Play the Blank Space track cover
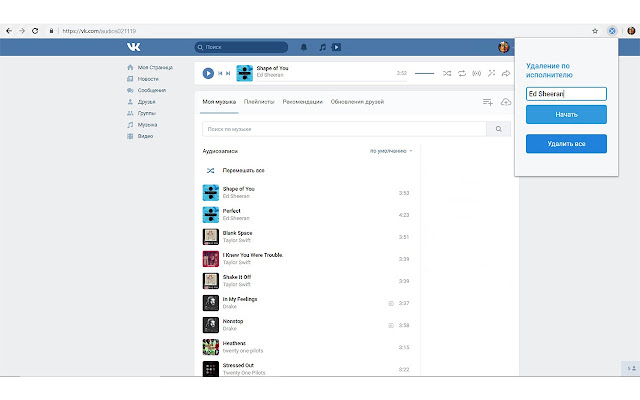This screenshot has width=640, height=400. click(x=211, y=237)
